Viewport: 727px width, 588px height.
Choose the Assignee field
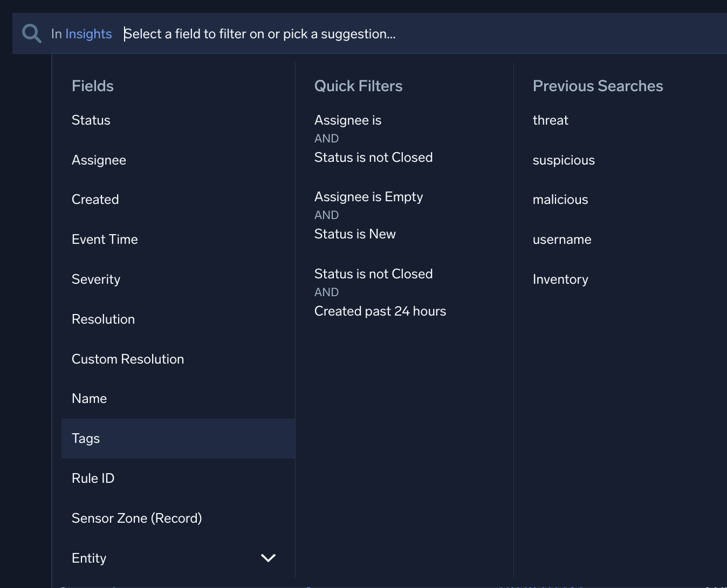[99, 160]
